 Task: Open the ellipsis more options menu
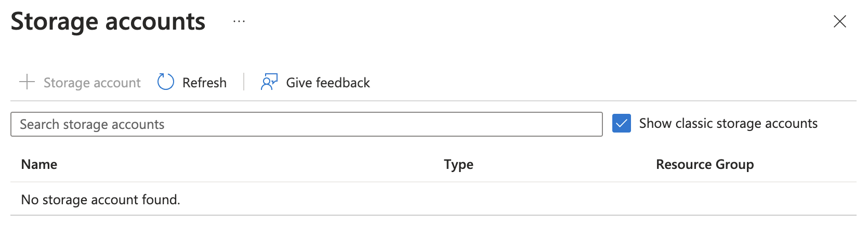point(239,22)
